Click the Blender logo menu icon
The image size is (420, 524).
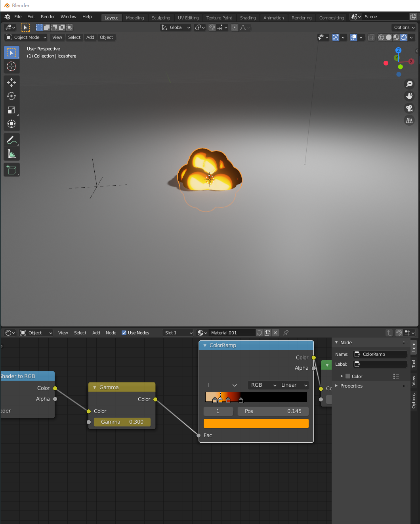click(7, 17)
